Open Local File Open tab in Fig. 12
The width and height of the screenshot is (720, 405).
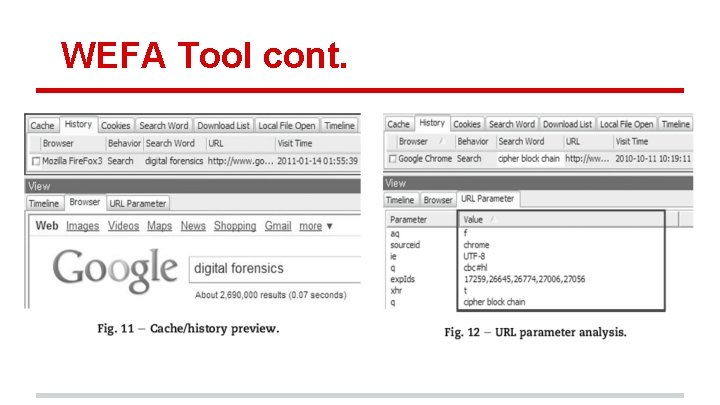pyautogui.click(x=626, y=124)
